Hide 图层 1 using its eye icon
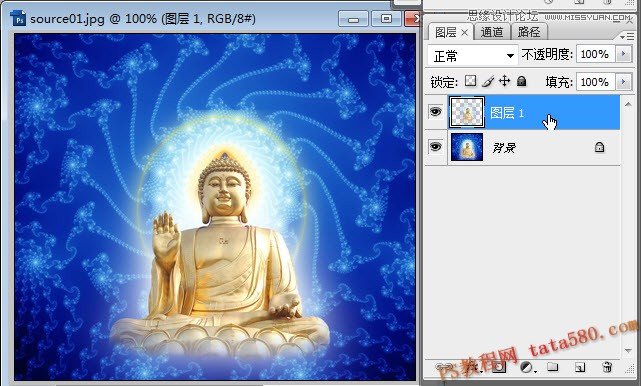The width and height of the screenshot is (641, 386). coord(435,111)
